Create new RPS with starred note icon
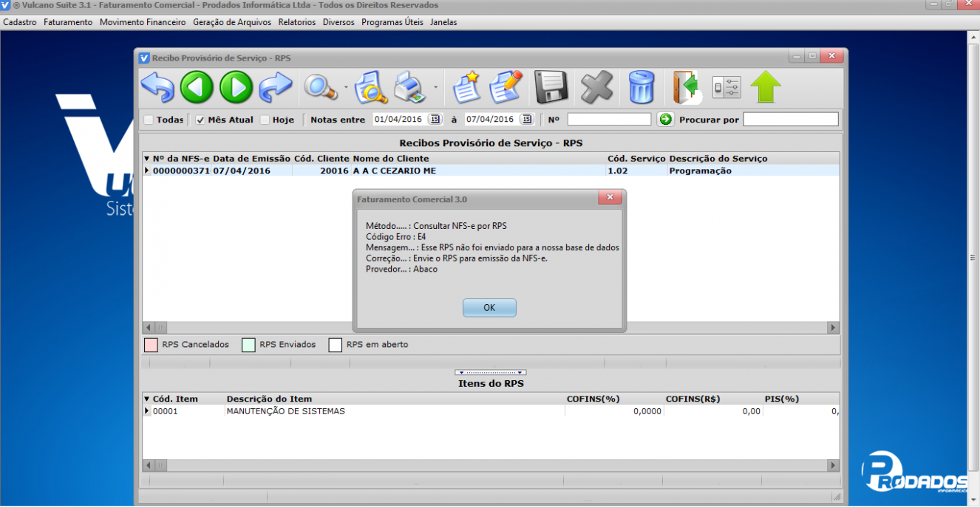This screenshot has height=508, width=980. coord(466,88)
